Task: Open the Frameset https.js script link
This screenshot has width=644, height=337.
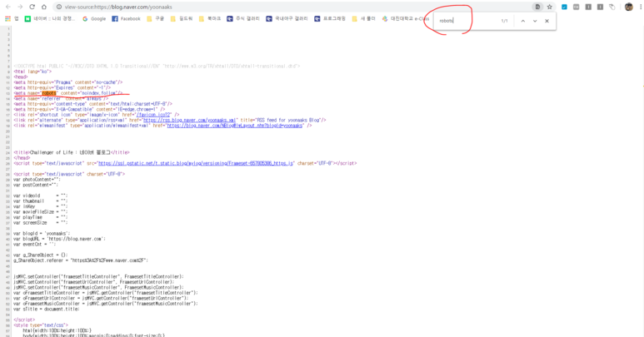Action: (x=196, y=163)
